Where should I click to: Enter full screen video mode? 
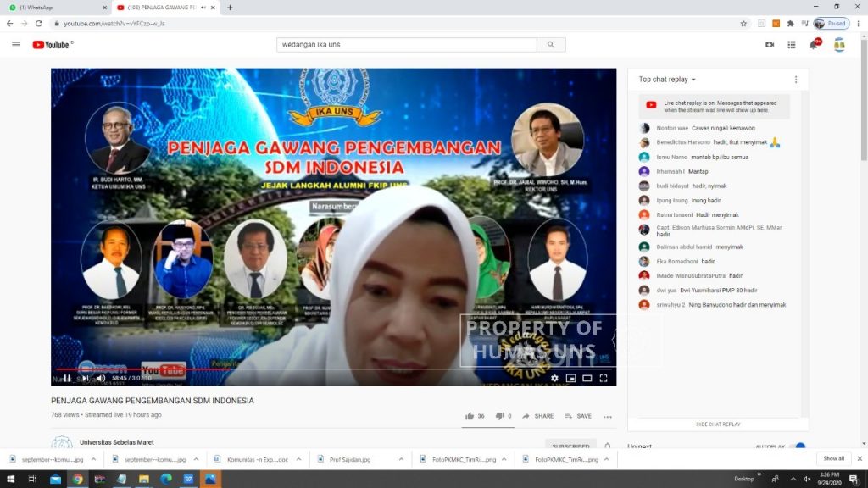coord(604,379)
